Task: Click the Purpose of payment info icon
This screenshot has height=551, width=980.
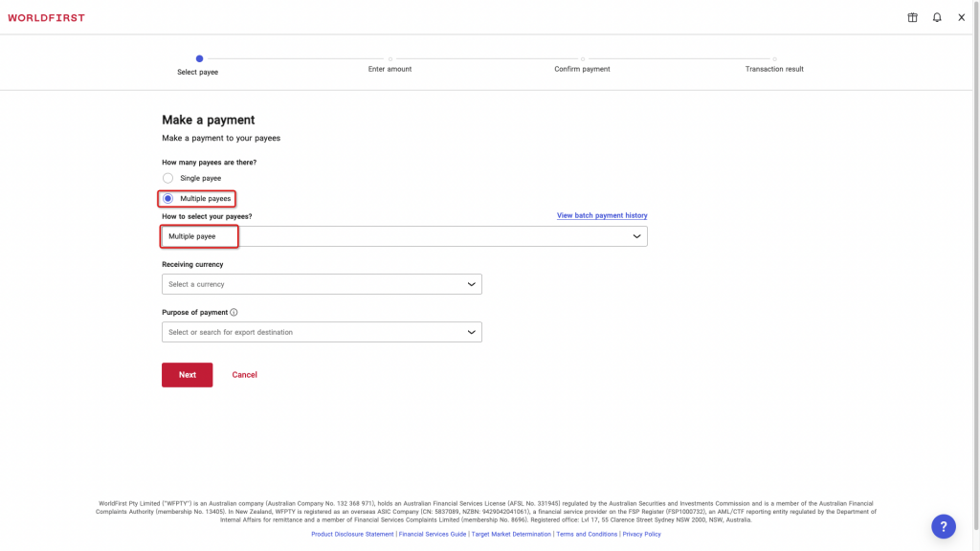Action: point(234,312)
